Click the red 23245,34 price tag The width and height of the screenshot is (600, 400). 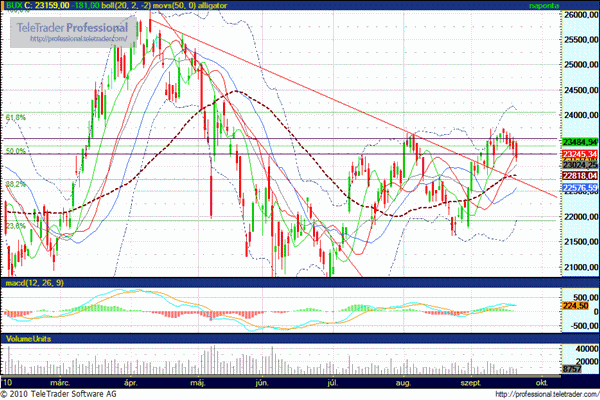(580, 152)
